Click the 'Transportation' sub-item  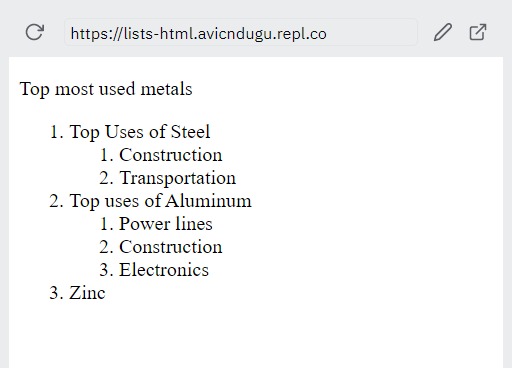point(178,178)
